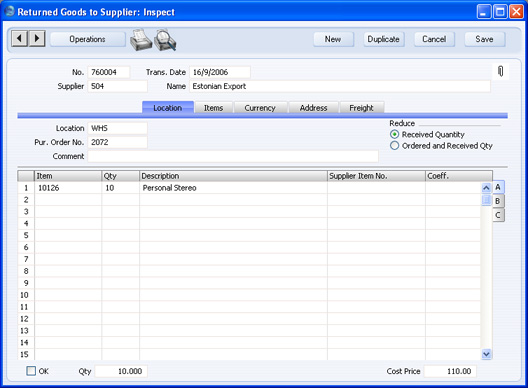Click the Coeff. column header
528x388 pixels.
coord(459,176)
